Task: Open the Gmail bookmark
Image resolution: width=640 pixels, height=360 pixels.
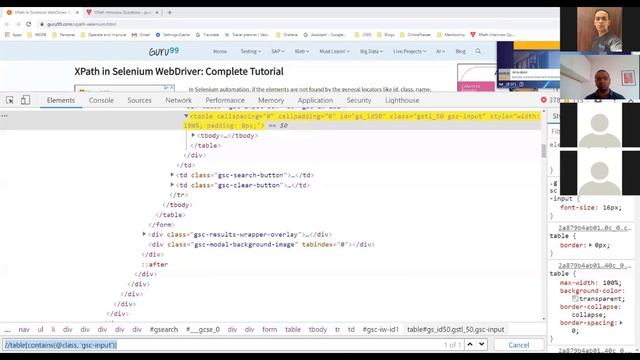Action: click(x=141, y=35)
